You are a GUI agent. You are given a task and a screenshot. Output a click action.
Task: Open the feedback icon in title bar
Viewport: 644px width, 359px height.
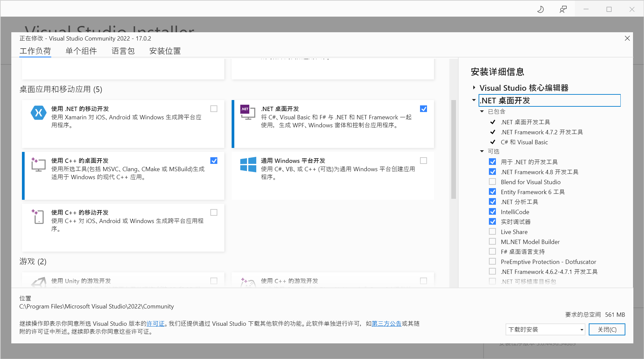pyautogui.click(x=563, y=9)
